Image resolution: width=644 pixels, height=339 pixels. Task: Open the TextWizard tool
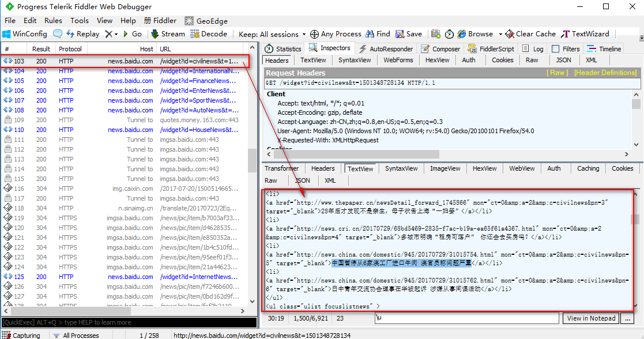coord(585,34)
